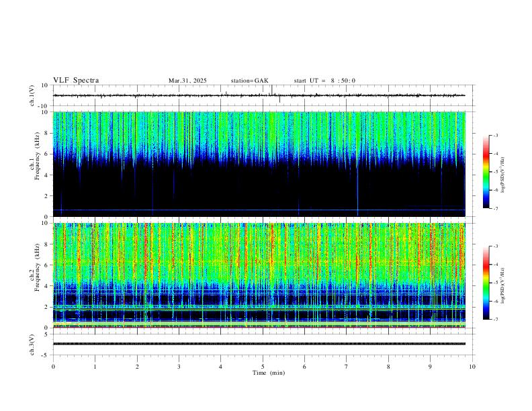The height and width of the screenshot is (411, 532).
Task: Click the time axis tick label '5'
Action: click(x=263, y=367)
